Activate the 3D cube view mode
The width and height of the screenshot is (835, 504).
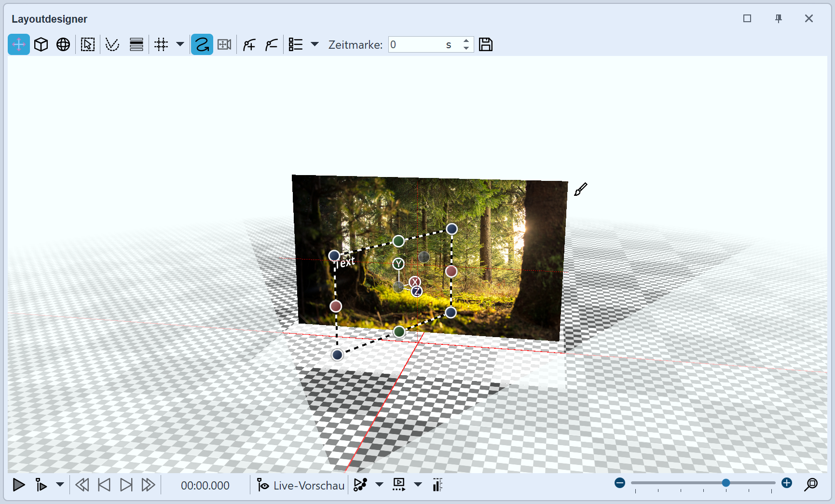[41, 44]
